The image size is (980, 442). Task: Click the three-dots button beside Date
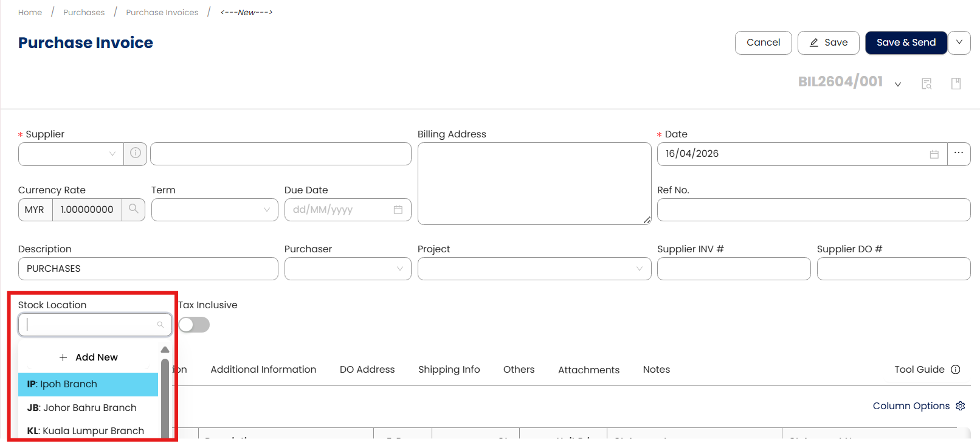pyautogui.click(x=959, y=153)
